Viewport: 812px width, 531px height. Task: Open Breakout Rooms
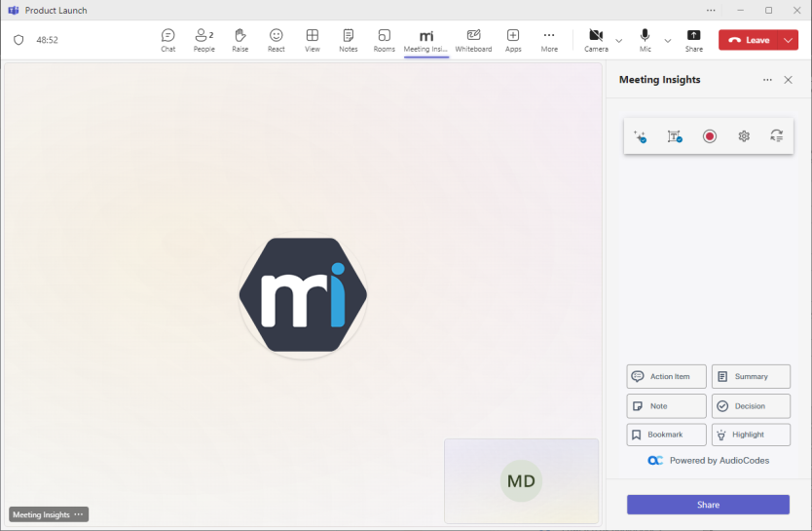click(x=385, y=40)
